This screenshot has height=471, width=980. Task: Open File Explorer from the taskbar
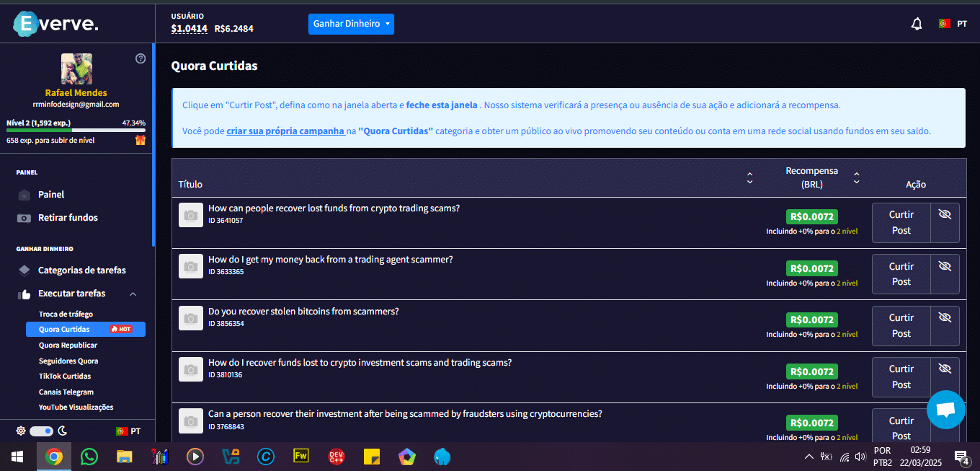pyautogui.click(x=125, y=457)
